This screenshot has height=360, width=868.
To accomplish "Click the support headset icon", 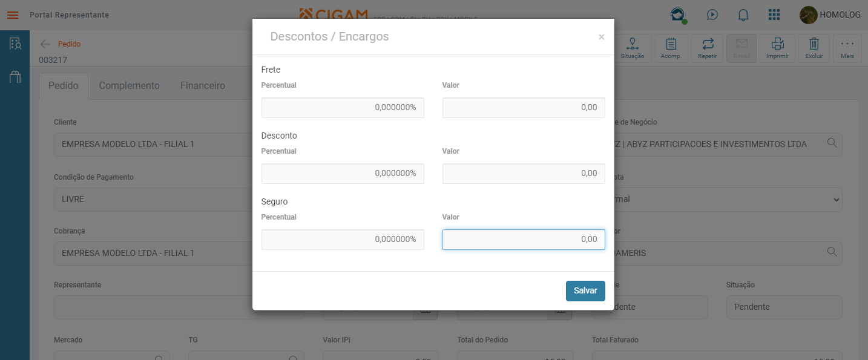I will pyautogui.click(x=677, y=15).
